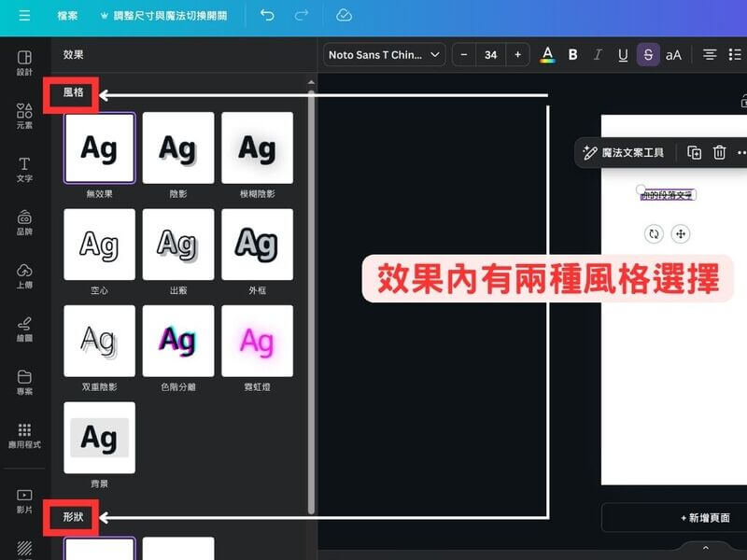Select the 霓虹燈 neon effect thumbnail
Screen dimensions: 747x560
click(257, 341)
